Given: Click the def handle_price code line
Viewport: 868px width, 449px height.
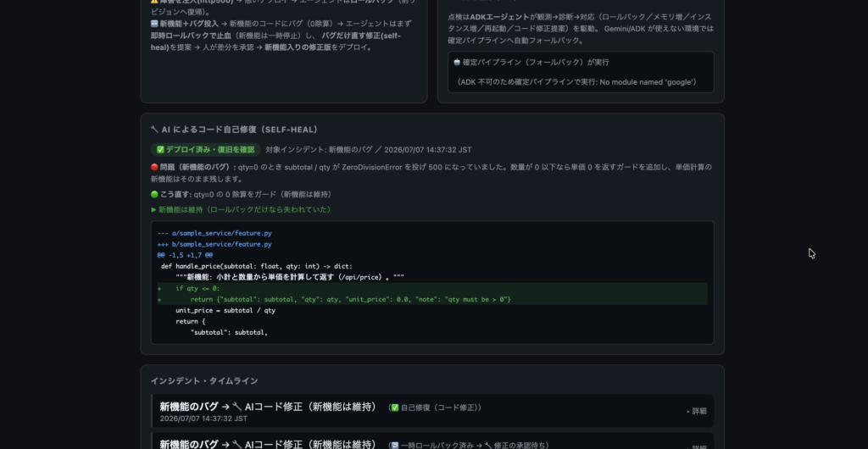Looking at the screenshot, I should pos(256,267).
